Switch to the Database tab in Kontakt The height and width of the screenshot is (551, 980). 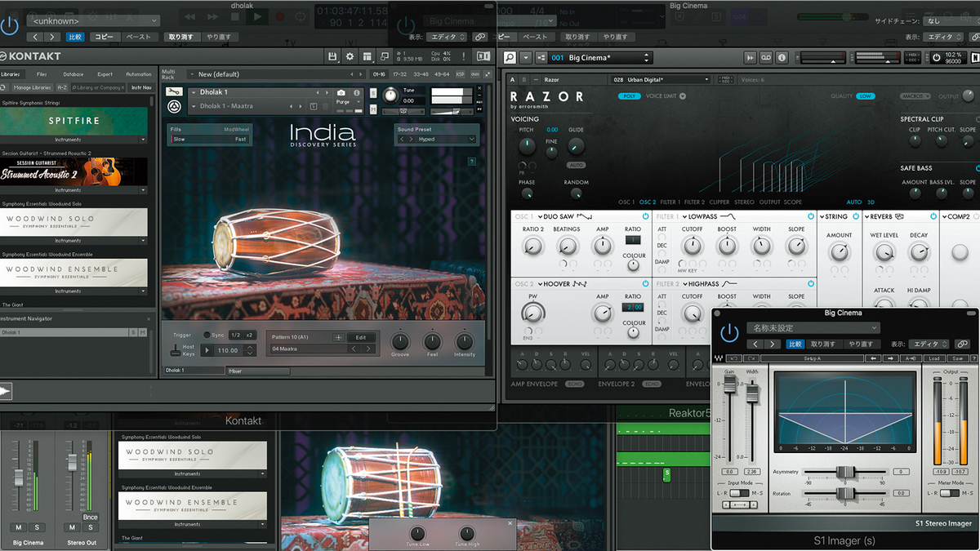[x=73, y=74]
